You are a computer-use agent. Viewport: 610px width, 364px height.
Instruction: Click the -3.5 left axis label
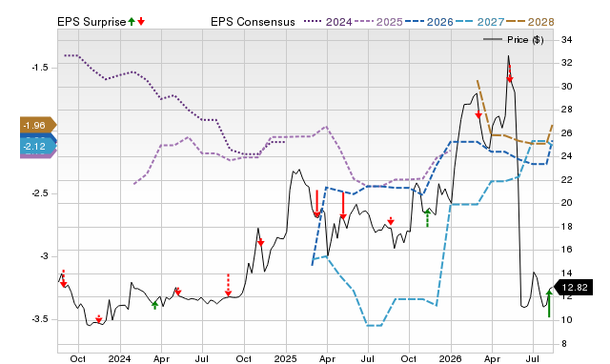40,319
